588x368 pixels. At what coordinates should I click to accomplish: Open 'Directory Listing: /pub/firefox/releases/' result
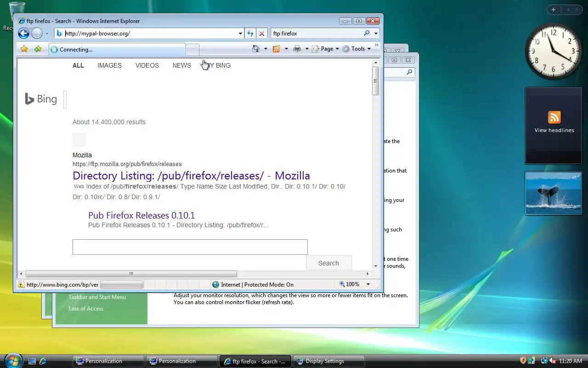coord(191,175)
